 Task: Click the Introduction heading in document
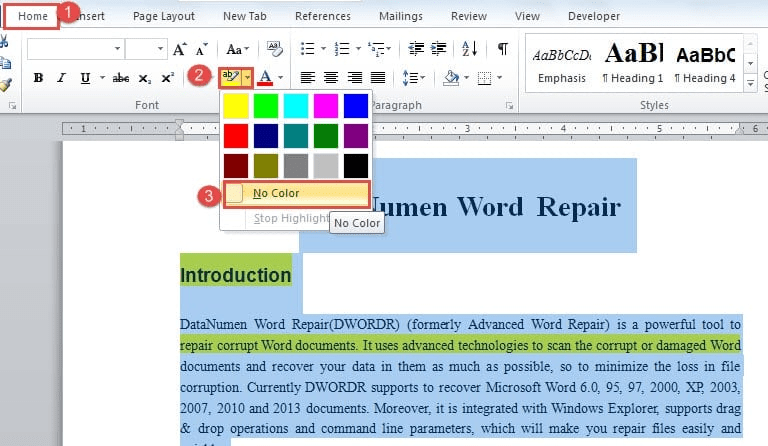235,275
